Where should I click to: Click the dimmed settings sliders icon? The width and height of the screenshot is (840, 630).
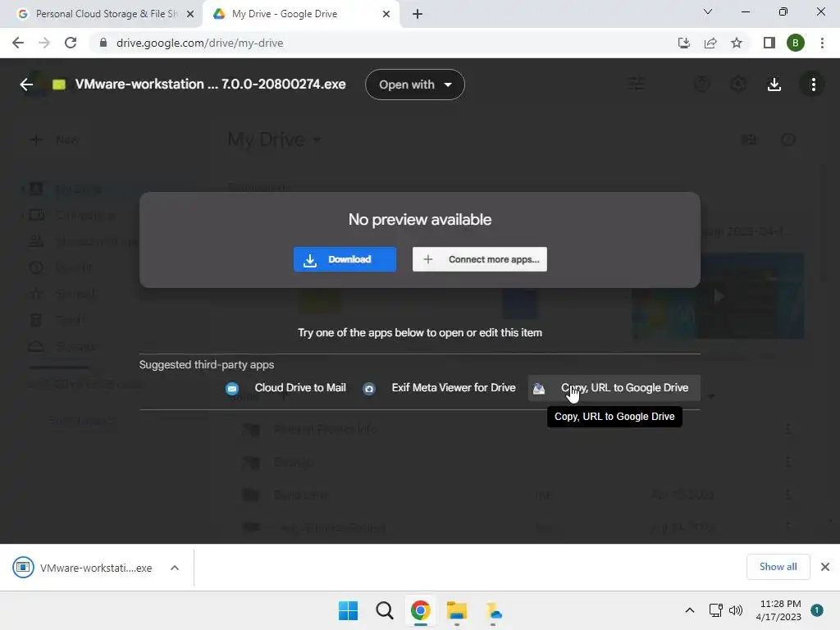click(x=637, y=84)
